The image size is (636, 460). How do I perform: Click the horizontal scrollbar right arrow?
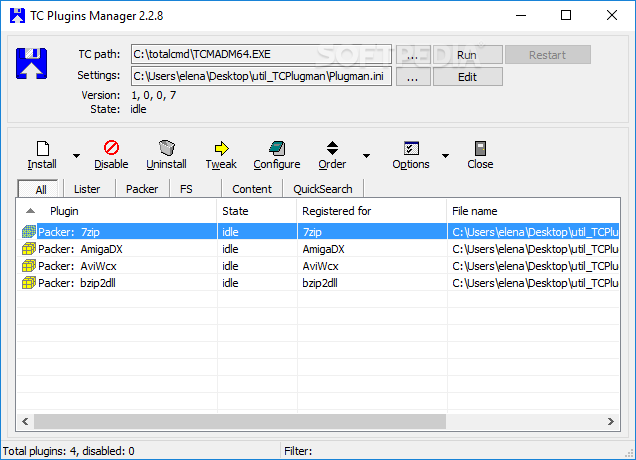tap(611, 421)
